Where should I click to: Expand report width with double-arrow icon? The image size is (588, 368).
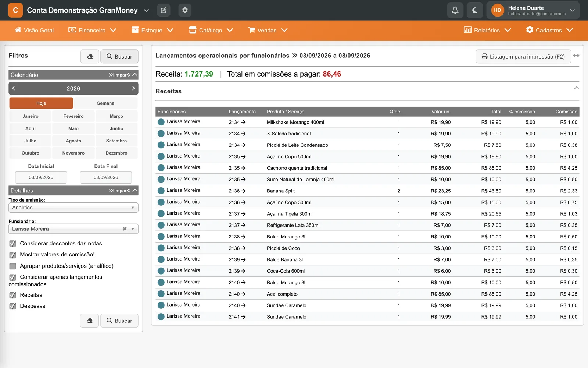tap(576, 56)
